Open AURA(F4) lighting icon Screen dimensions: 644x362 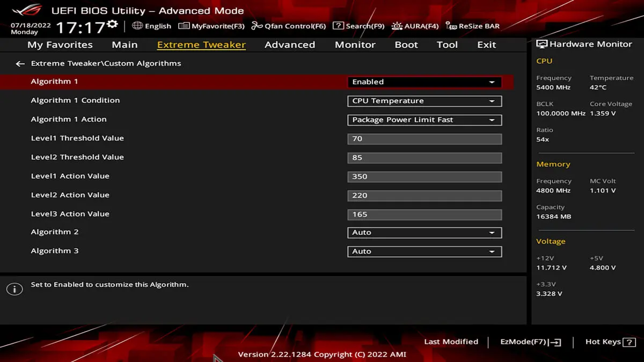coord(397,26)
